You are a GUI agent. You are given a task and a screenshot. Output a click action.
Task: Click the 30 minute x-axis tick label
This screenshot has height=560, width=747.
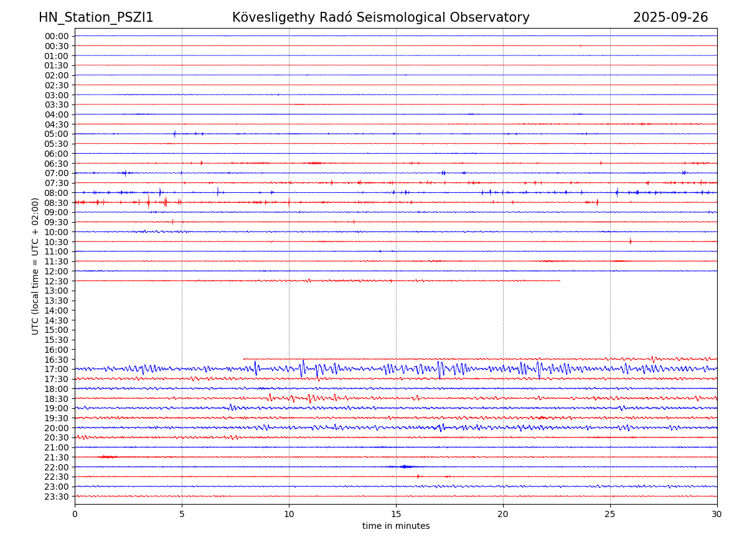[x=717, y=514]
